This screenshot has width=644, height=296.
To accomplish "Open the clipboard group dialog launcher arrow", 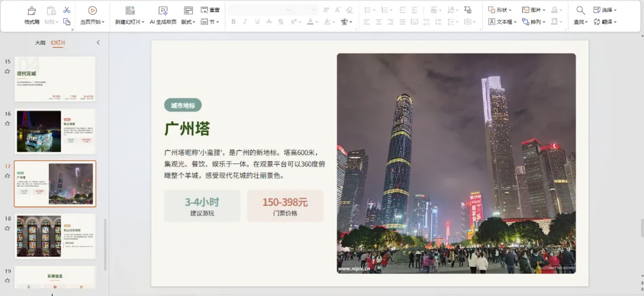I will click(x=73, y=29).
